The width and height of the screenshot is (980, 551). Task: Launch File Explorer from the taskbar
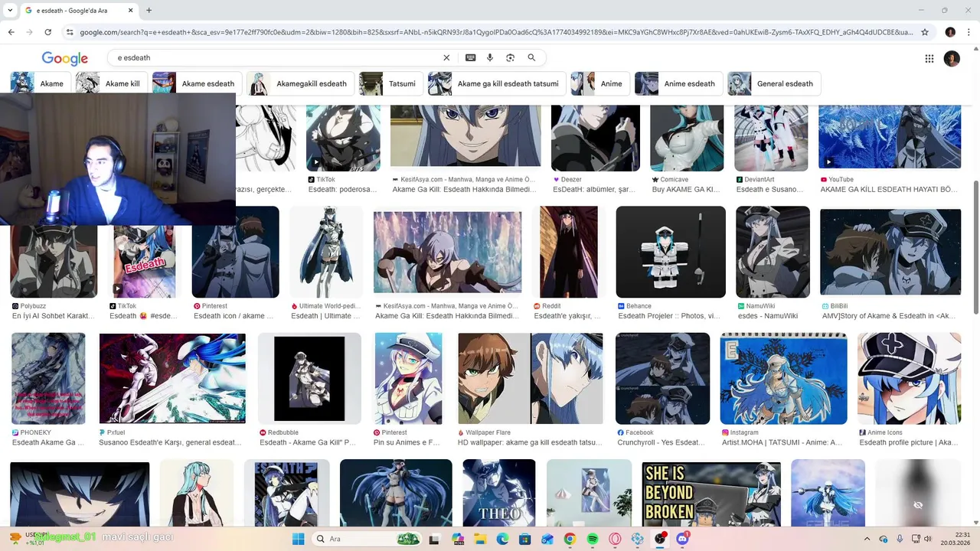(x=481, y=539)
